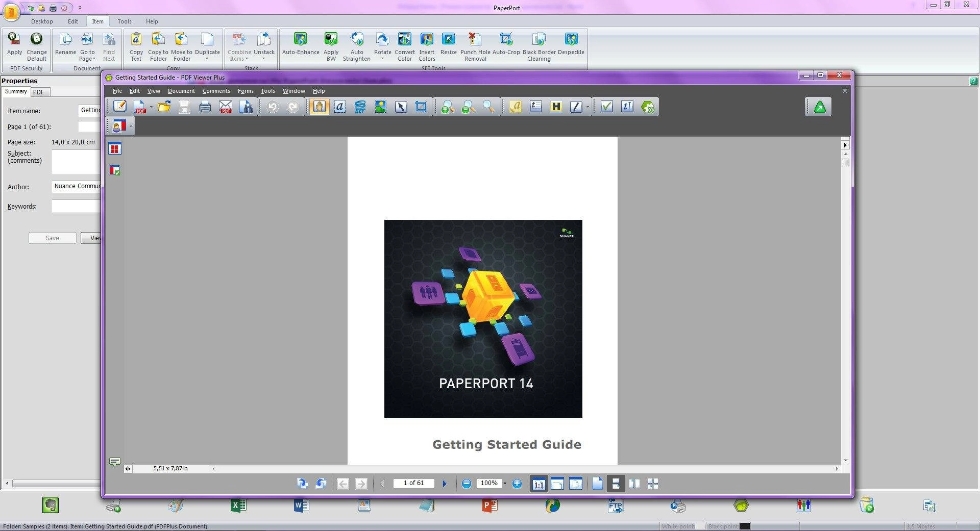Click Black Border Cleaning icon
This screenshot has width=980, height=531.
pos(539,46)
